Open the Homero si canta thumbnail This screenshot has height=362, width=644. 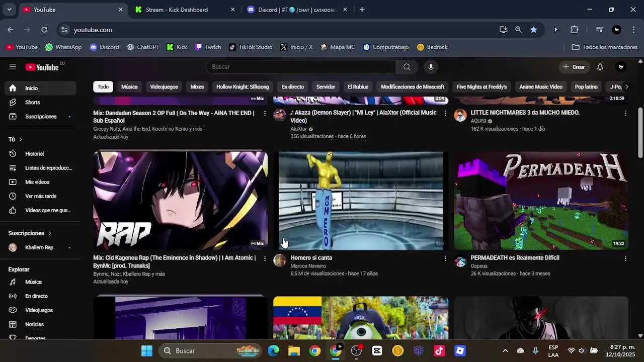click(361, 201)
